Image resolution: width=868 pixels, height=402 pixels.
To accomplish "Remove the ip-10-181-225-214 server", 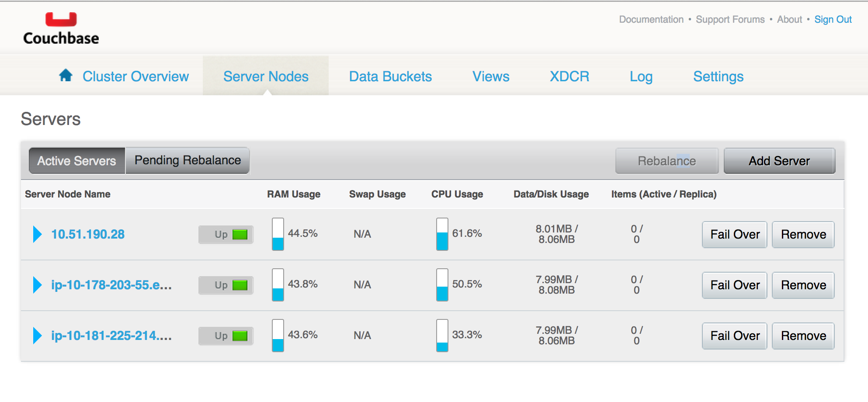I will 803,336.
